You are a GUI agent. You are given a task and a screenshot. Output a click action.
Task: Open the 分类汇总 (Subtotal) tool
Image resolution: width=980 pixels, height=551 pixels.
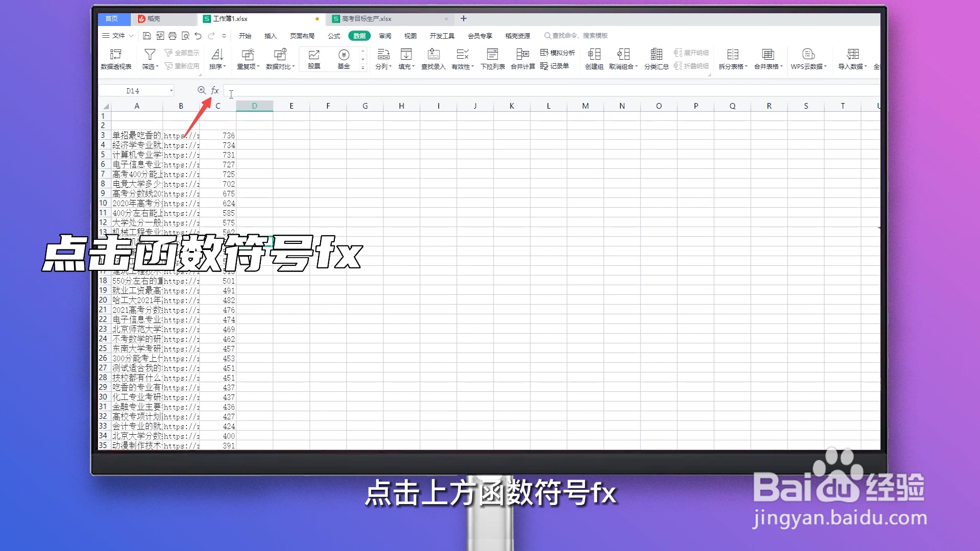[656, 58]
